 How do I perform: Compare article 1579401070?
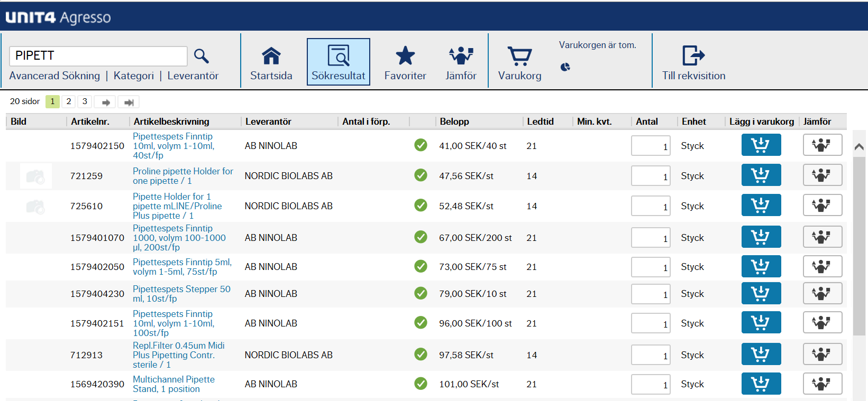point(822,237)
